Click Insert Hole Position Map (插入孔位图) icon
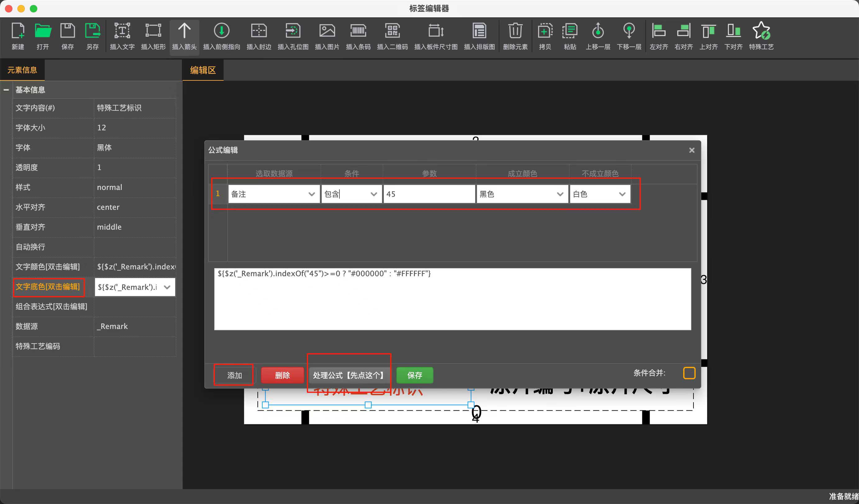The height and width of the screenshot is (504, 859). tap(293, 31)
